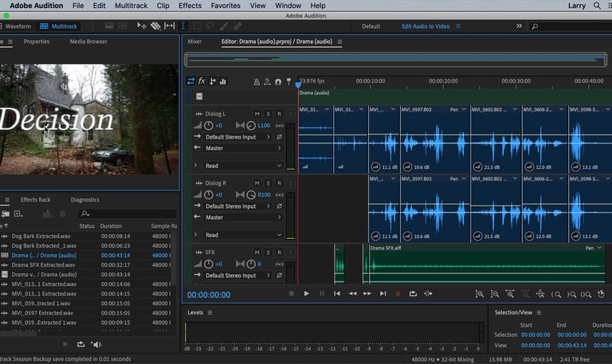Image resolution: width=612 pixels, height=364 pixels.
Task: Click the Stop button in transport
Action: 291,293
